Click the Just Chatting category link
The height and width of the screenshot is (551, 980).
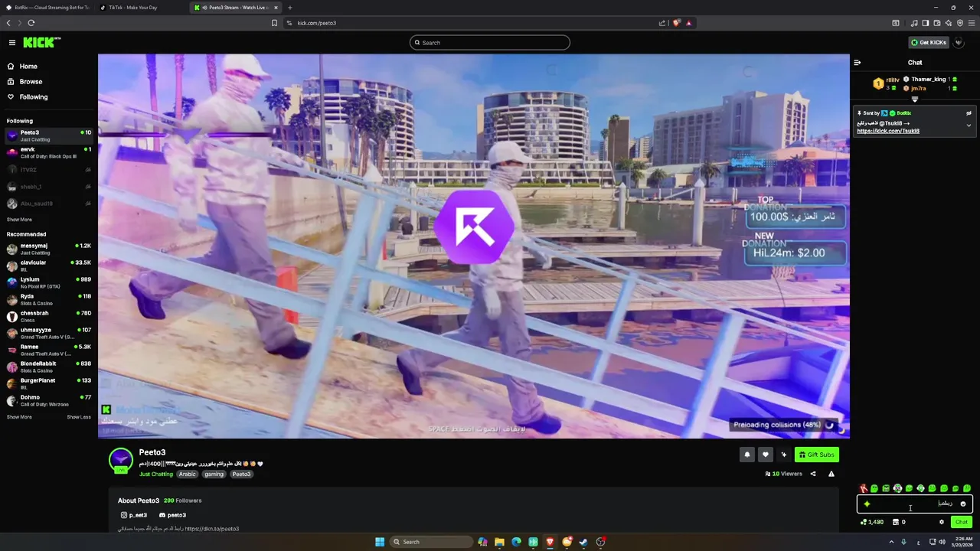(x=156, y=474)
